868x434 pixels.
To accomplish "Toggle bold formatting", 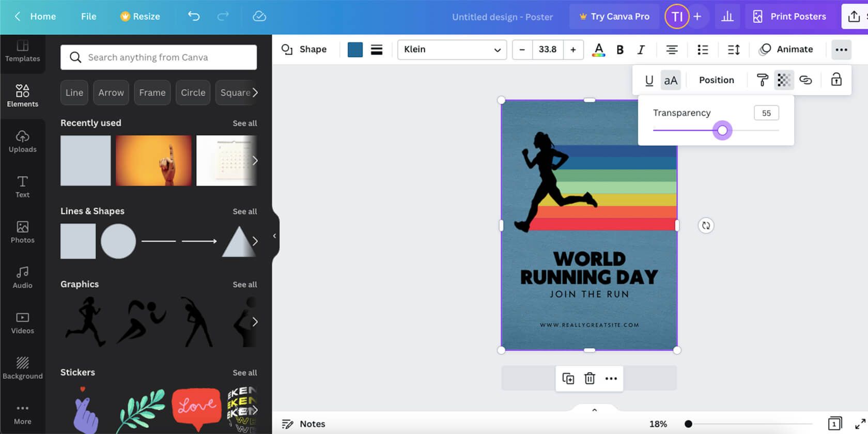I will pos(620,50).
